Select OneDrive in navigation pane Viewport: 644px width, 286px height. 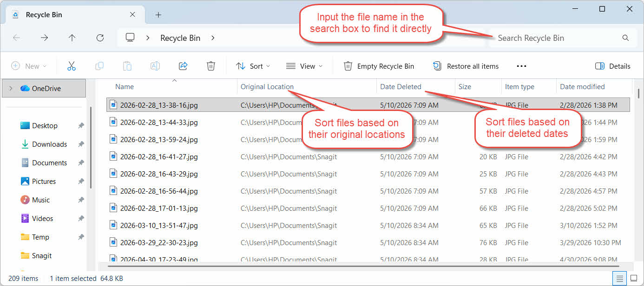pyautogui.click(x=44, y=88)
